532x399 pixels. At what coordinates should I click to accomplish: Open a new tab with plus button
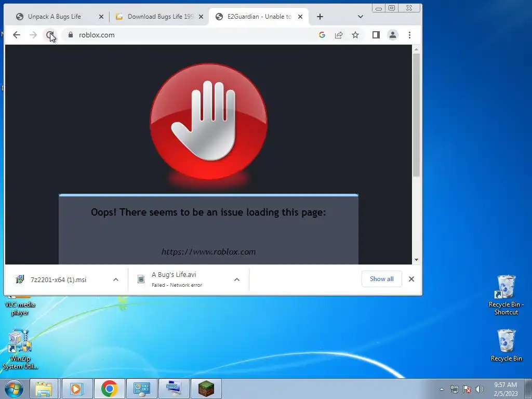click(x=320, y=17)
